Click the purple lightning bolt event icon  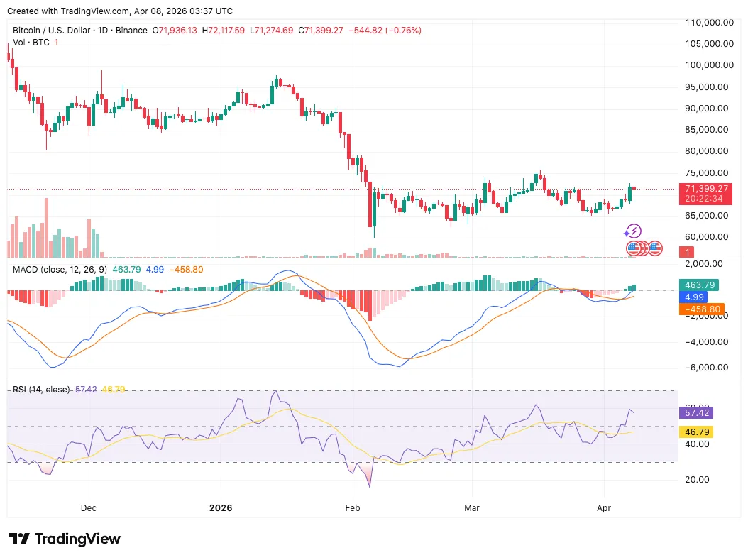coord(633,231)
